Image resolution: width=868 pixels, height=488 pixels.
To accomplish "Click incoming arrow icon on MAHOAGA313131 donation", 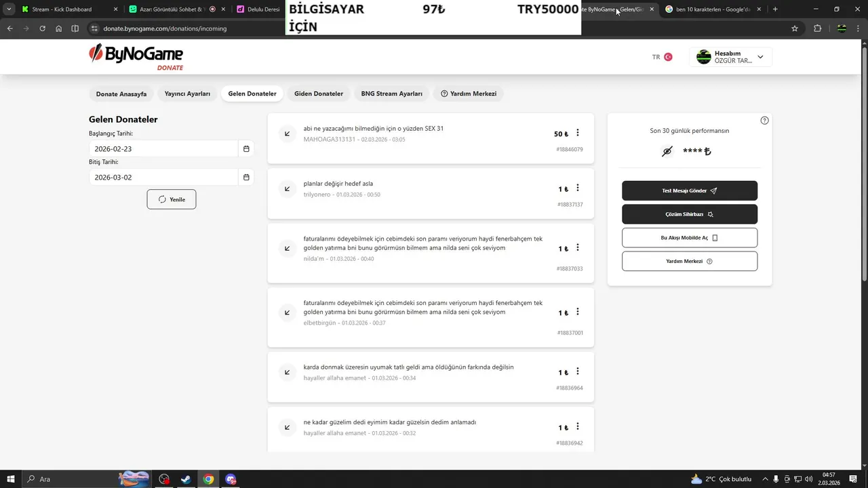I will click(x=288, y=134).
